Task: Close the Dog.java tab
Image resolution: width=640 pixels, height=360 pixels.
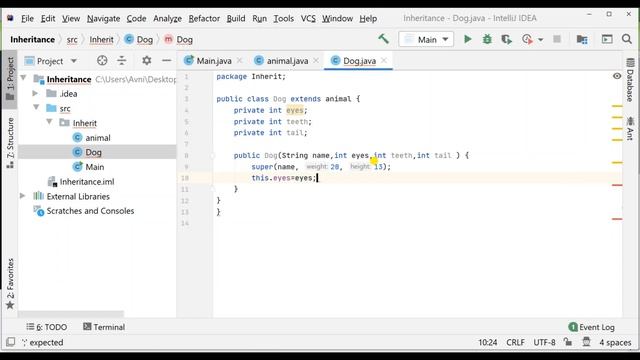Action: (x=384, y=60)
